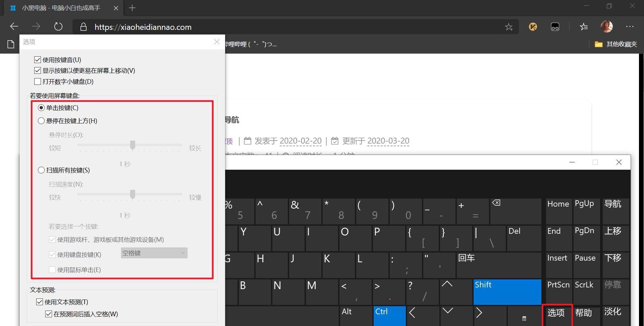This screenshot has height=326, width=644.
Task: Click the 导航 key on on-screen keyboard
Action: 616,211
